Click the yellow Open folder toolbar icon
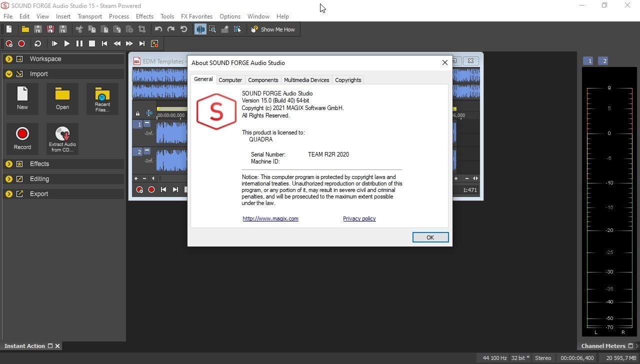The image size is (640, 364). [x=25, y=29]
